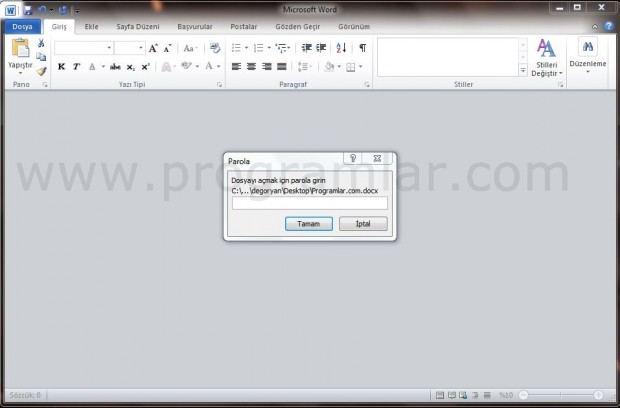Select the Format Painter brush icon
Image resolution: width=620 pixels, height=408 pixels.
pyautogui.click(x=41, y=71)
